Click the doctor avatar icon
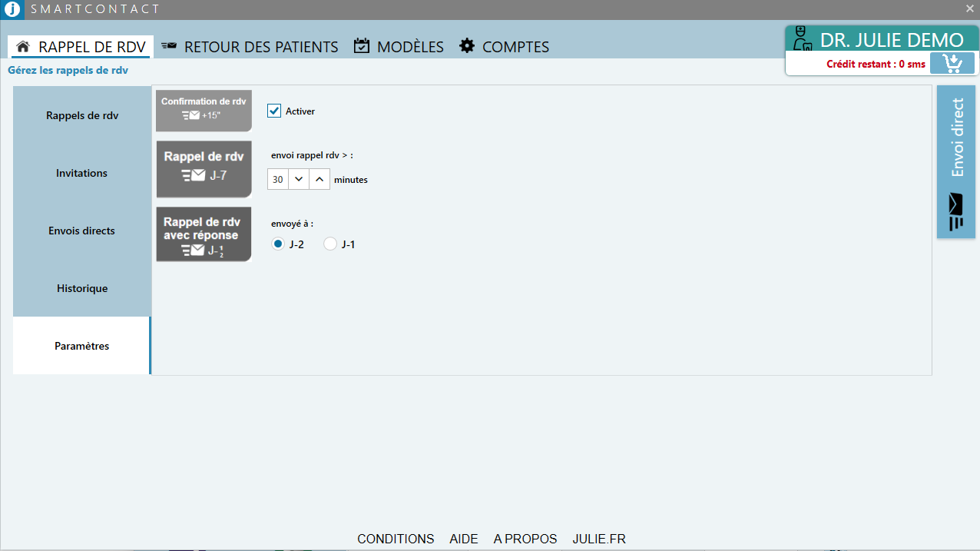980x551 pixels. coord(803,40)
